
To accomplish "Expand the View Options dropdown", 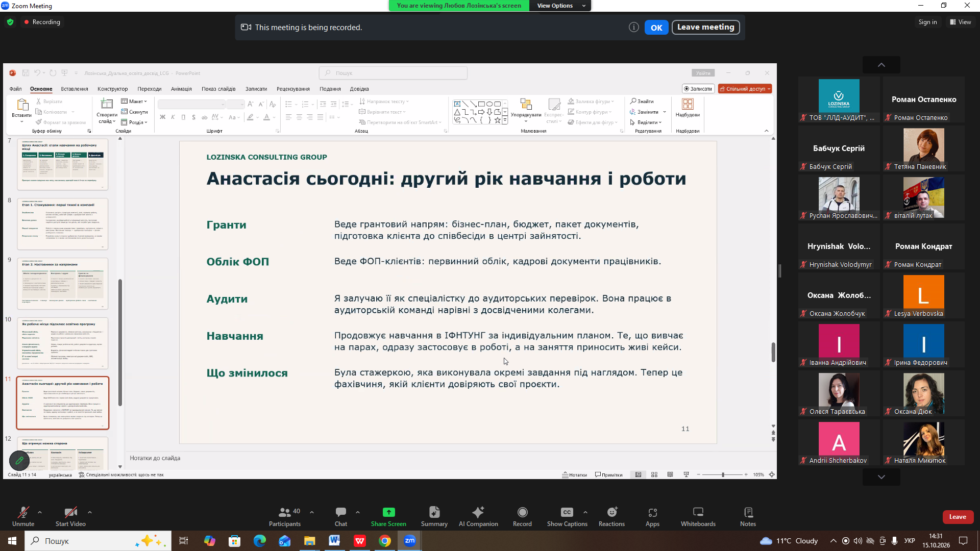I will click(559, 6).
